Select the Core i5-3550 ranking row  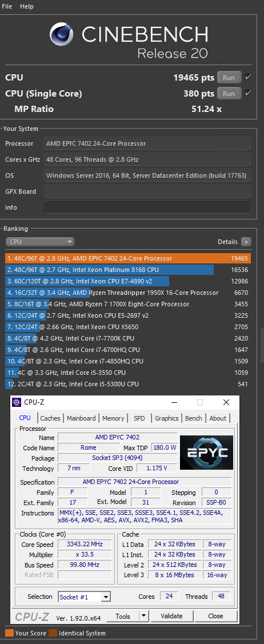[127, 373]
